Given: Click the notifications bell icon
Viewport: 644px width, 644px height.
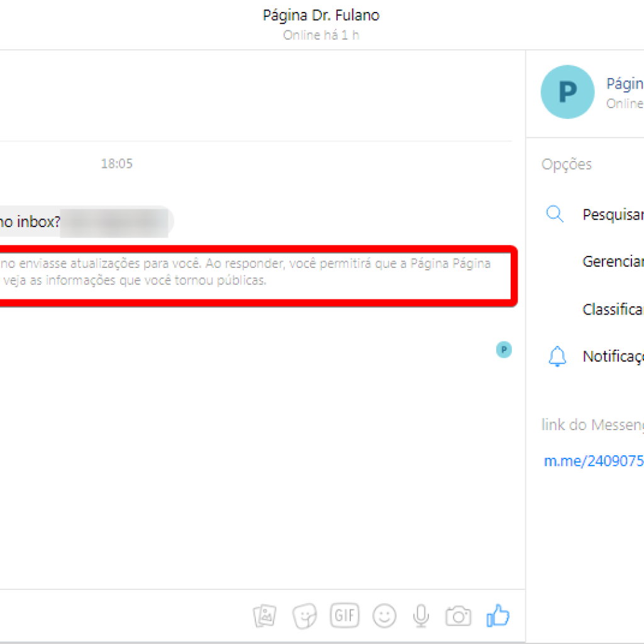Looking at the screenshot, I should pos(557,356).
